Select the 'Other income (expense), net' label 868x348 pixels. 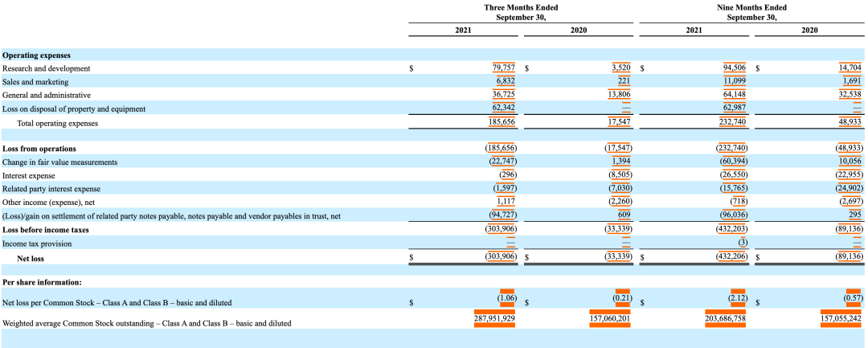click(51, 203)
